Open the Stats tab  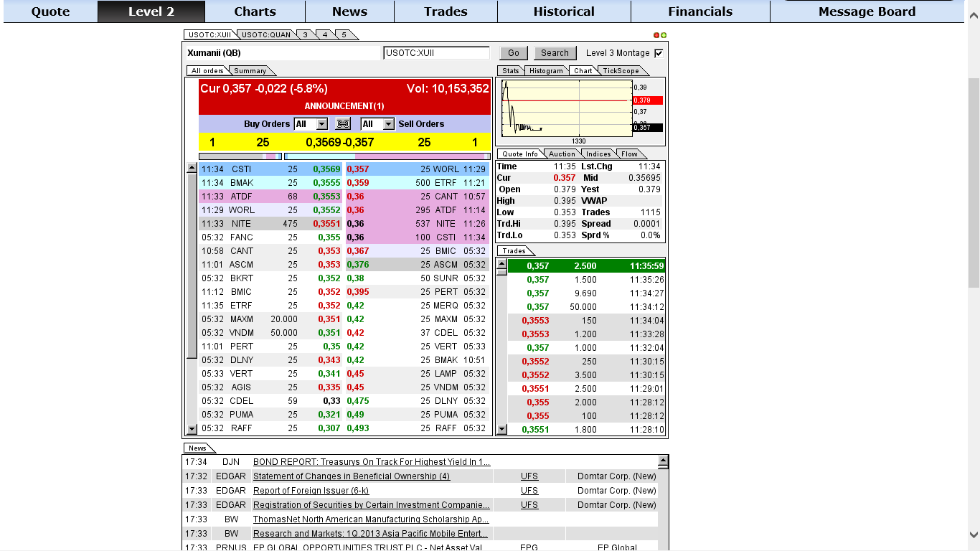[x=511, y=71]
